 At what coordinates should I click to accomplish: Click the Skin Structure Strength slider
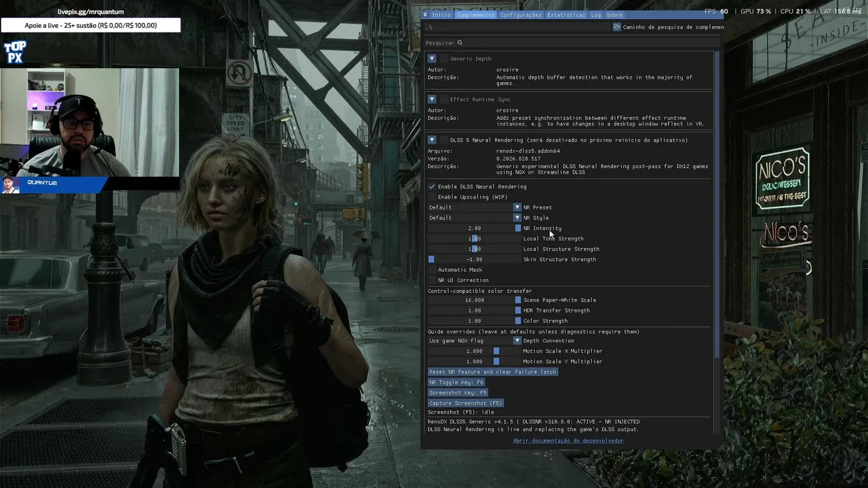point(474,260)
